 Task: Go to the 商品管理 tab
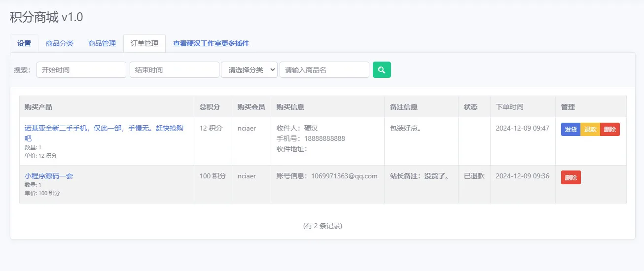pos(102,43)
